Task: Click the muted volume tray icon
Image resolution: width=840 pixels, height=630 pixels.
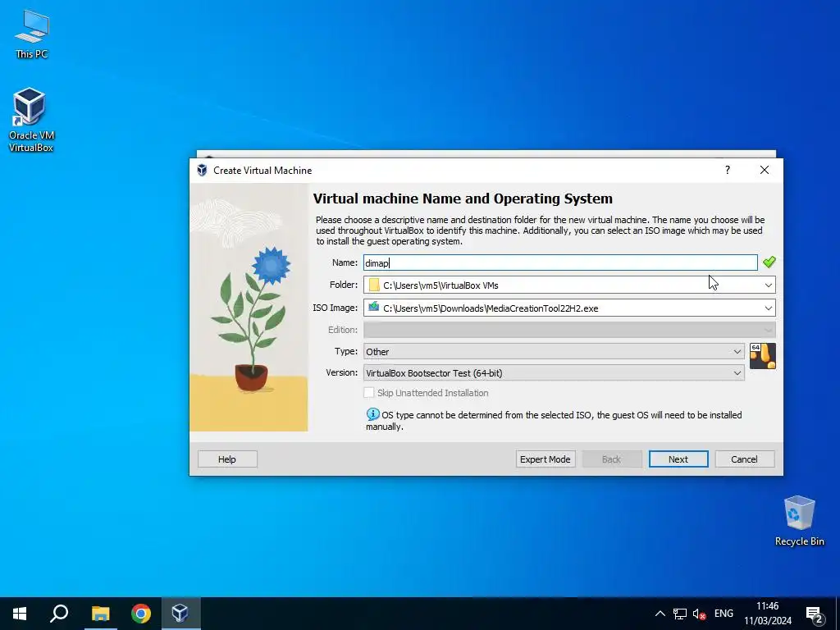Action: (699, 614)
